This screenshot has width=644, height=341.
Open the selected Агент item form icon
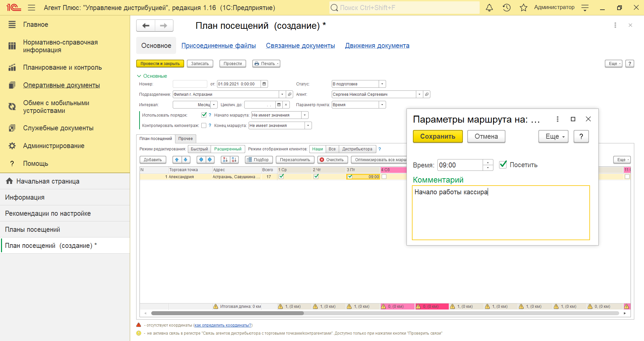427,94
